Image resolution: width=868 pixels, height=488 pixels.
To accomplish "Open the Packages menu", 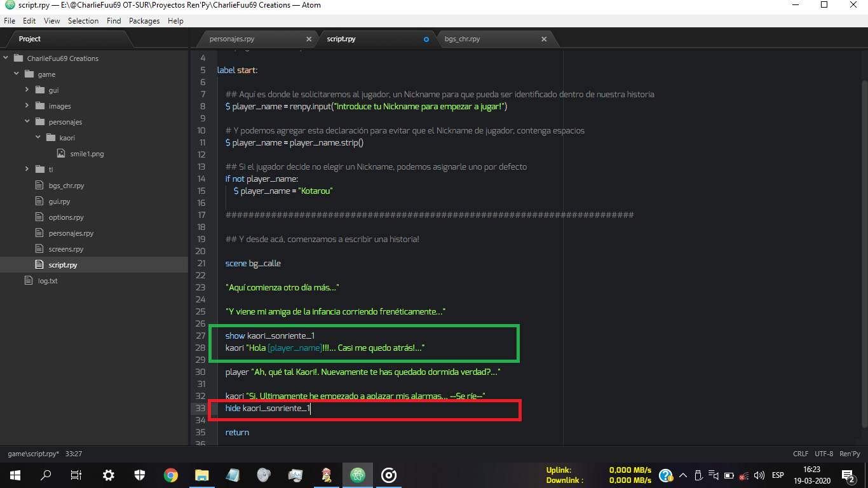I will click(x=144, y=21).
